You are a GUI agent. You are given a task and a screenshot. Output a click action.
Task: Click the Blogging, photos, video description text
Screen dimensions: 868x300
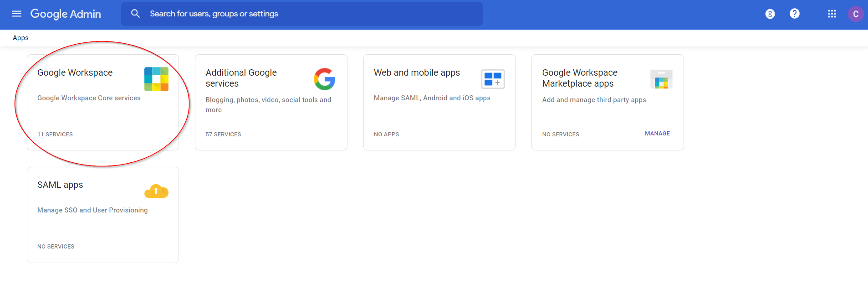(268, 105)
